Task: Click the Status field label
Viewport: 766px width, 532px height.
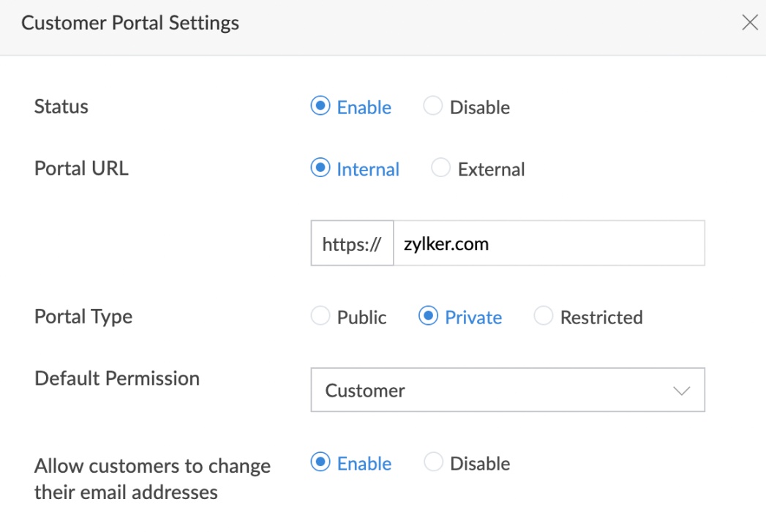Action: pyautogui.click(x=61, y=107)
